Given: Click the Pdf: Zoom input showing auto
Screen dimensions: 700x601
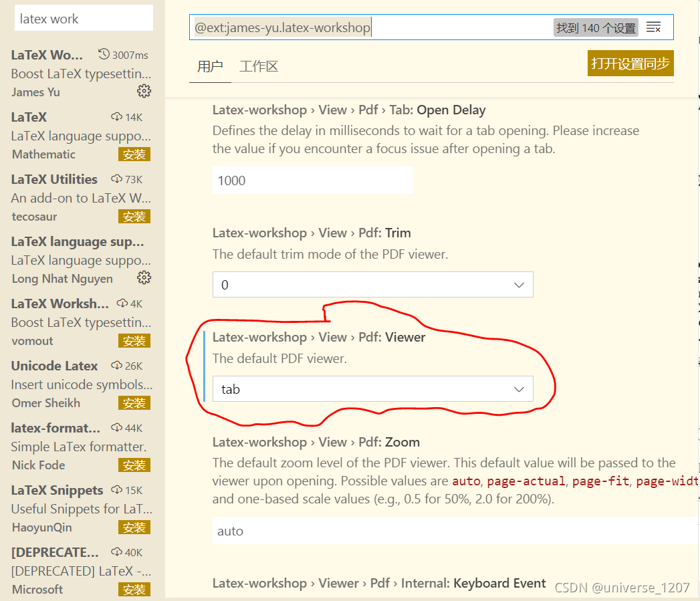Looking at the screenshot, I should tap(455, 531).
